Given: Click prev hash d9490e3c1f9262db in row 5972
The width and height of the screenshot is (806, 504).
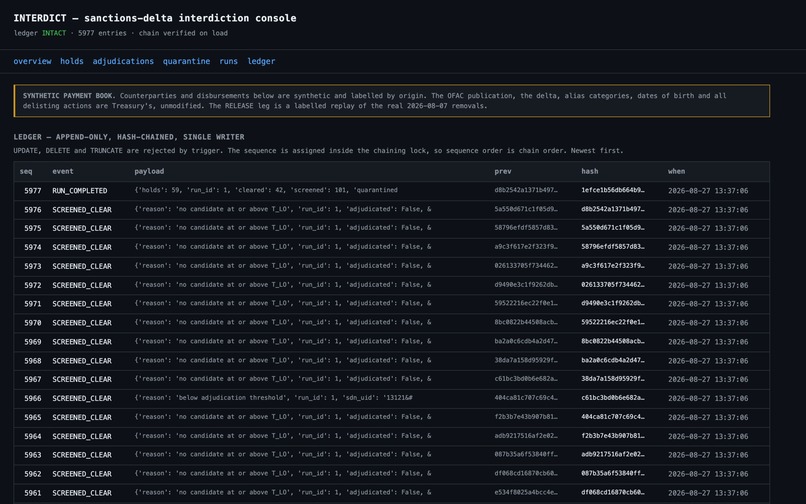Looking at the screenshot, I should click(526, 285).
